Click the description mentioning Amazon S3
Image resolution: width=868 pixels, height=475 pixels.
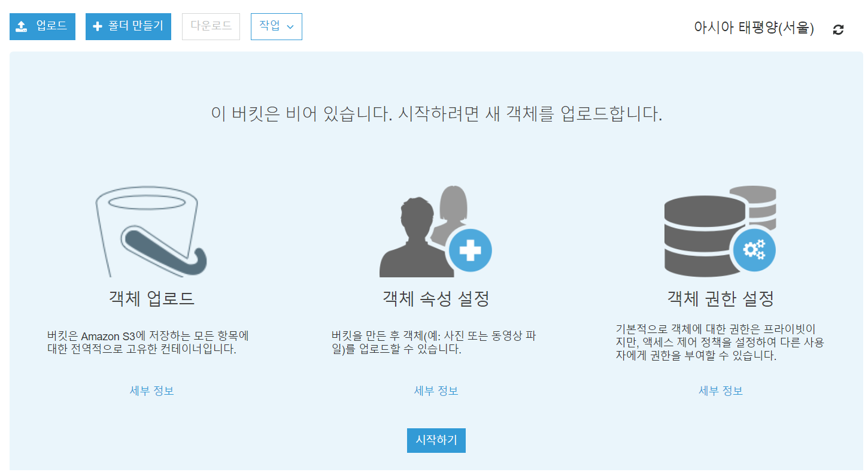[x=148, y=342]
